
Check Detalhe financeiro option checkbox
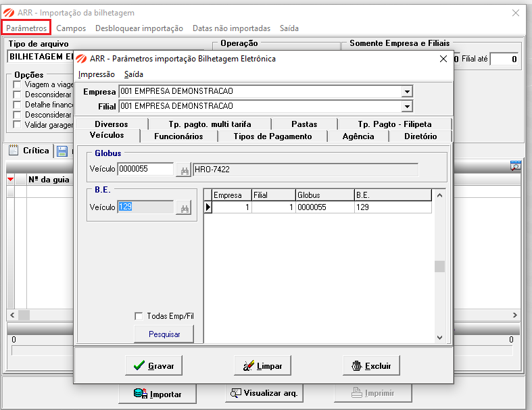click(17, 105)
